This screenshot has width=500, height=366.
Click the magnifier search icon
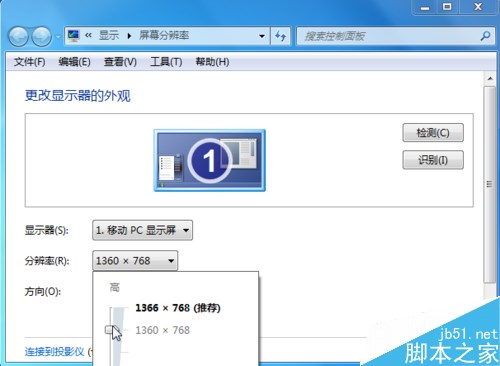point(485,36)
